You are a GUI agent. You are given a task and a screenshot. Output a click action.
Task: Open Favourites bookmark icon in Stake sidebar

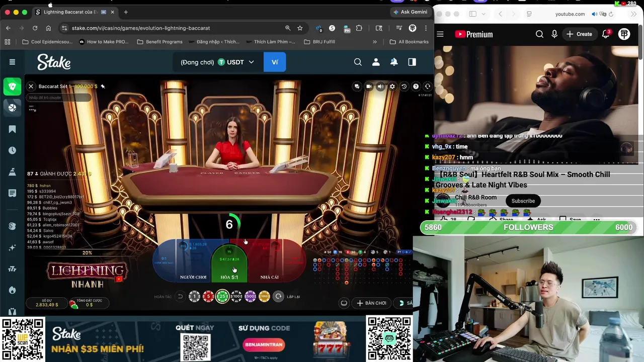click(x=12, y=129)
